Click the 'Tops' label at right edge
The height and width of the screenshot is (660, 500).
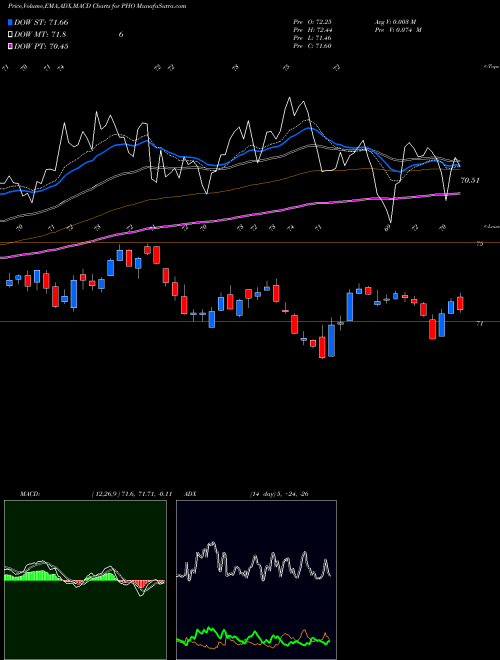[x=491, y=67]
